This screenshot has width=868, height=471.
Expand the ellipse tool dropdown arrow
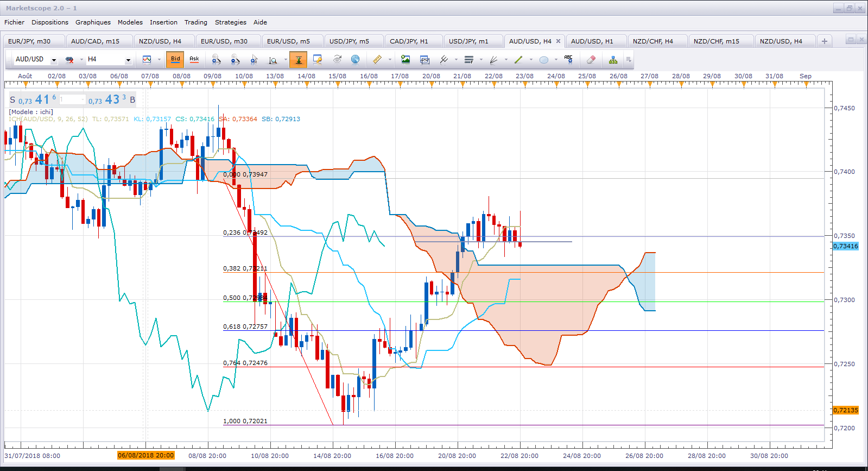click(556, 60)
